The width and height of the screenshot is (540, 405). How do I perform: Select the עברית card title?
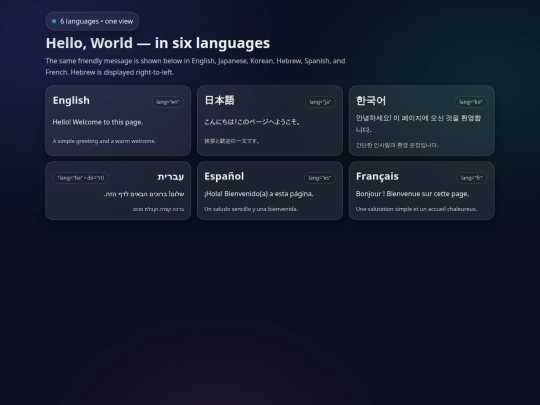pos(170,177)
